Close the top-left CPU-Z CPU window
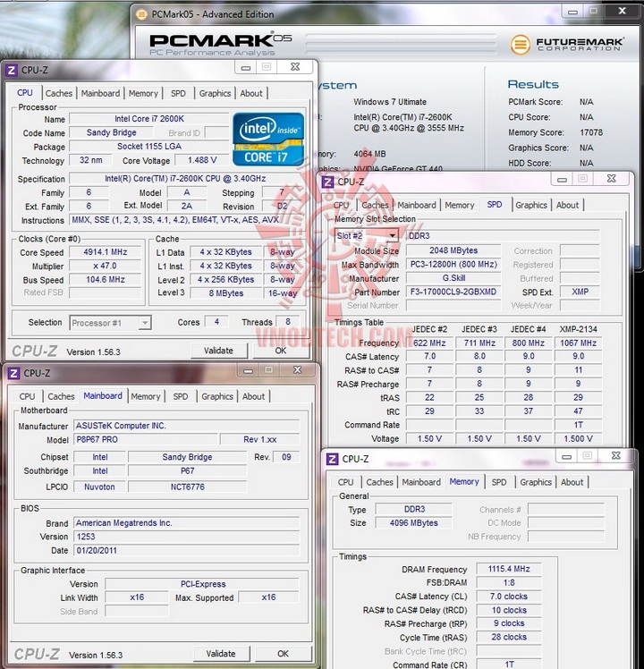The width and height of the screenshot is (644, 669). click(295, 67)
